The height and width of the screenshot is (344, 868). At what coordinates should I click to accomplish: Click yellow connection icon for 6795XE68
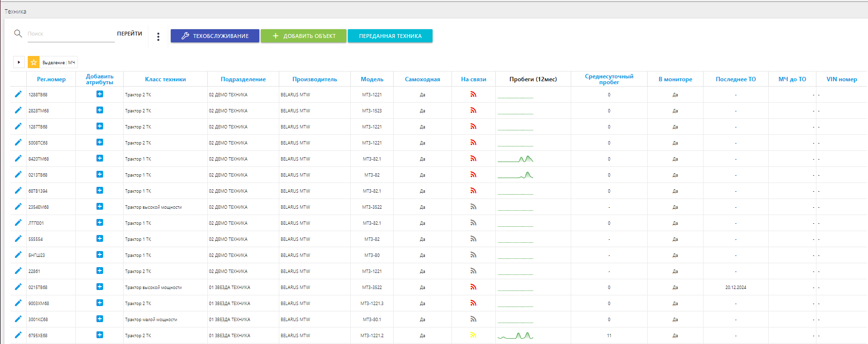tap(473, 335)
